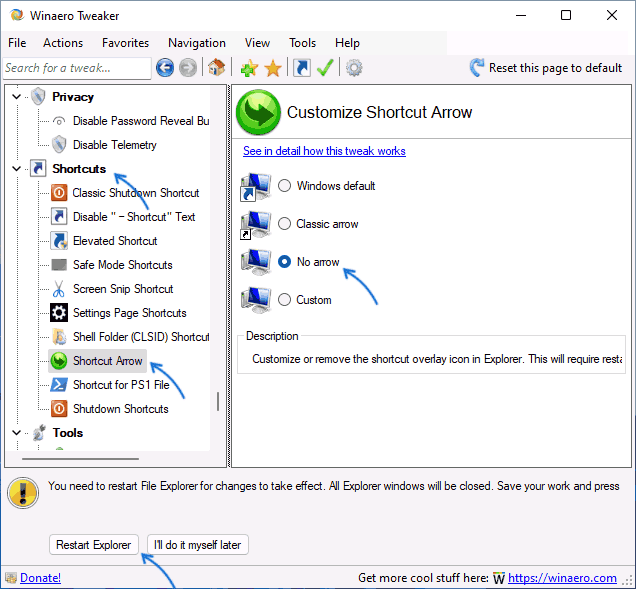Open the Help menu
The height and width of the screenshot is (589, 636).
tap(347, 43)
